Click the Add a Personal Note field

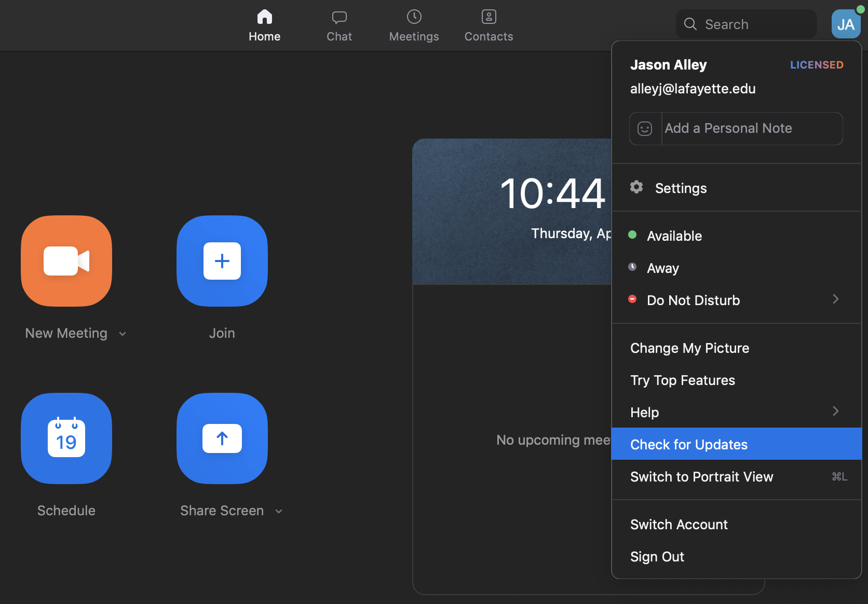click(751, 129)
